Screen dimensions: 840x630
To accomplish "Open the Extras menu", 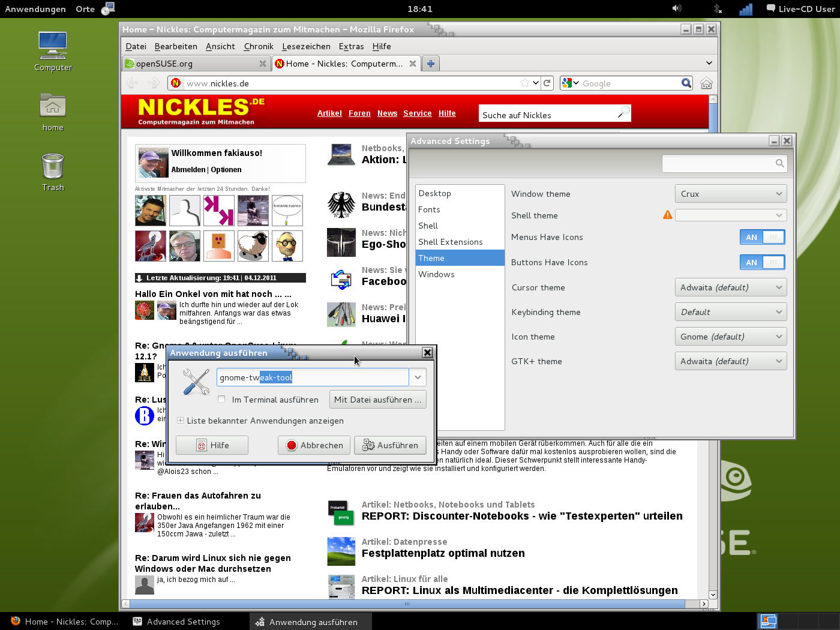I will 351,46.
